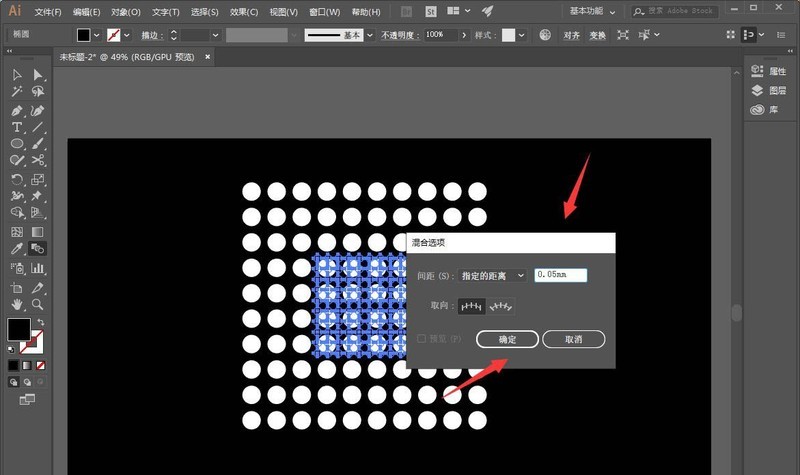
Task: Select the Magic Wand tool
Action: [x=17, y=92]
